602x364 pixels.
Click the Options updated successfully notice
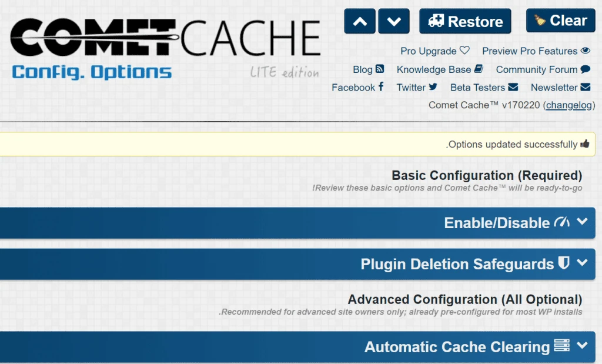pyautogui.click(x=297, y=145)
